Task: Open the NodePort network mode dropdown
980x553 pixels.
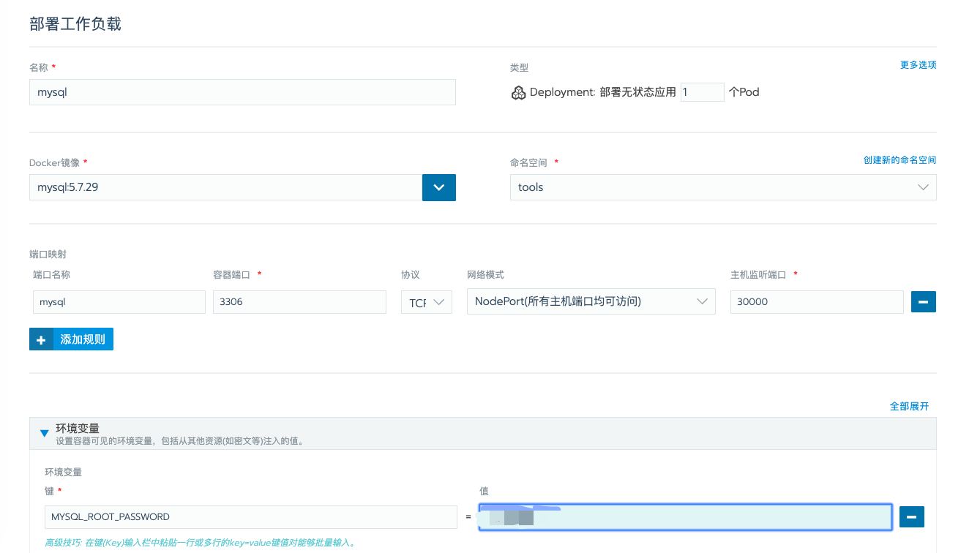Action: [x=591, y=302]
